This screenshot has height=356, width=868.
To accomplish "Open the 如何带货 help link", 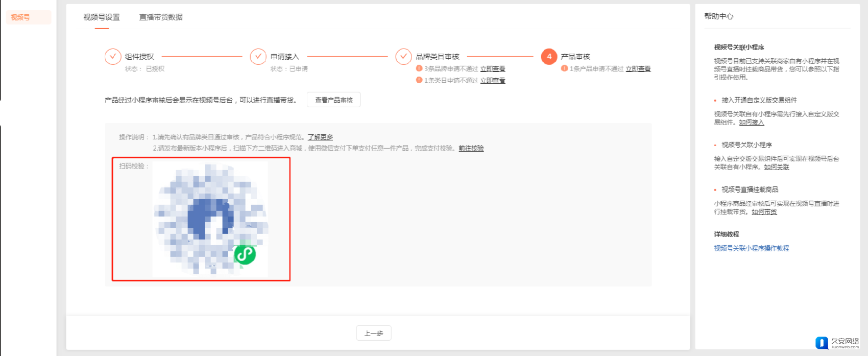I will tap(764, 212).
